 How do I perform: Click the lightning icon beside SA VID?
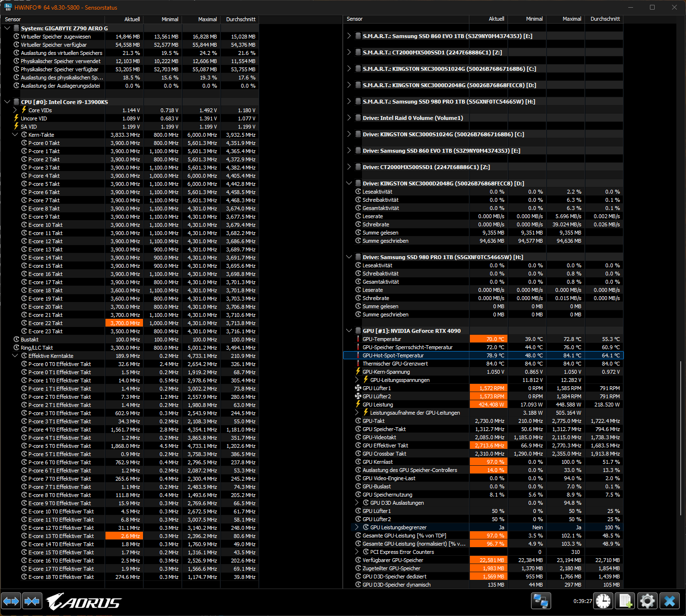point(16,127)
